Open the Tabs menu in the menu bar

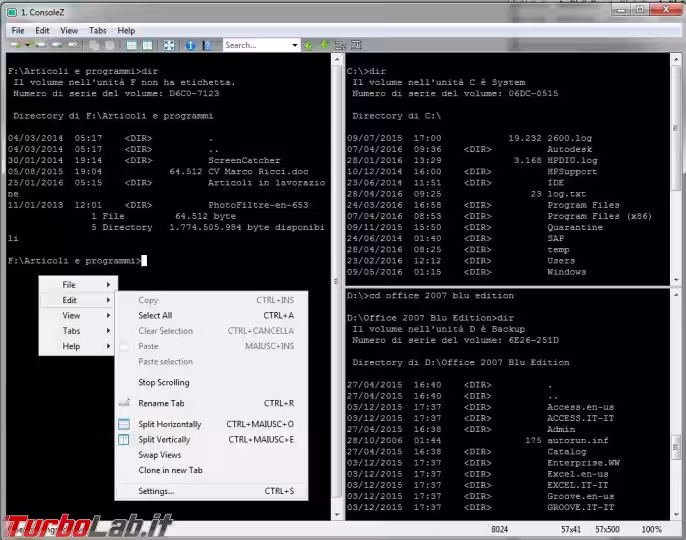[97, 30]
